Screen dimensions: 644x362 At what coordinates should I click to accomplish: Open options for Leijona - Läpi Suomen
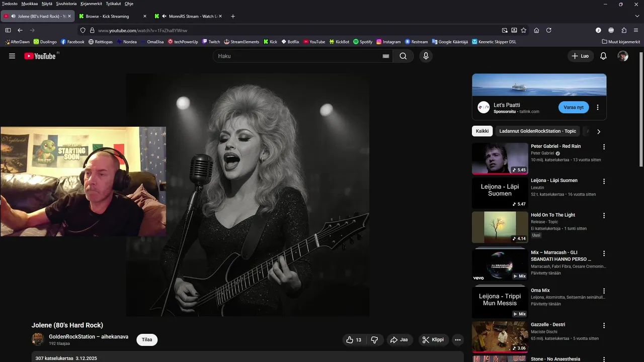click(604, 181)
